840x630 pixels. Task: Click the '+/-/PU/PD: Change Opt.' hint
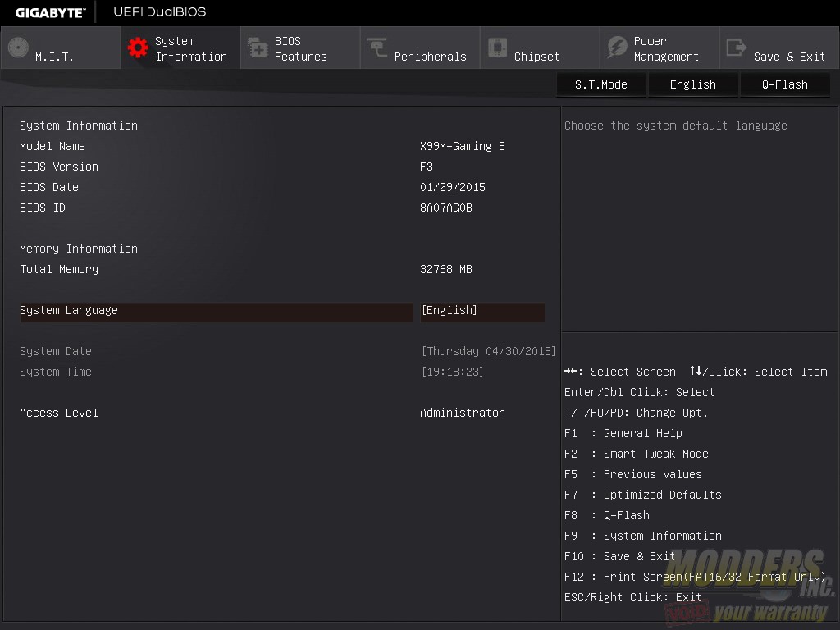pyautogui.click(x=637, y=413)
